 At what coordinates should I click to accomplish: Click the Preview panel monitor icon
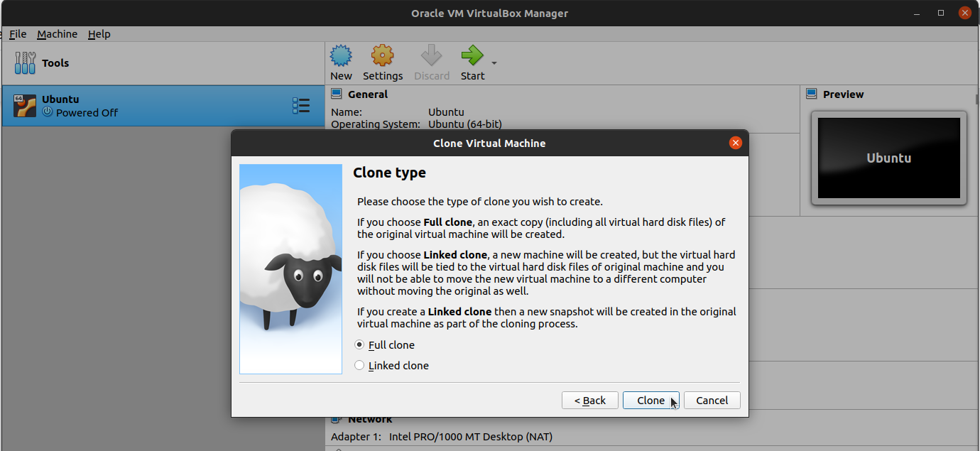click(x=812, y=94)
